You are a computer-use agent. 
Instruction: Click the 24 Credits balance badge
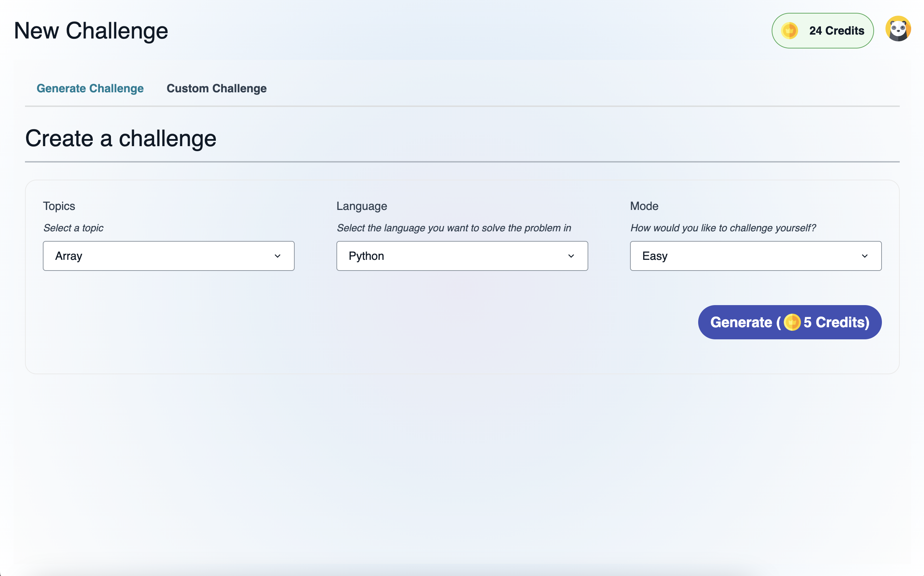click(823, 31)
